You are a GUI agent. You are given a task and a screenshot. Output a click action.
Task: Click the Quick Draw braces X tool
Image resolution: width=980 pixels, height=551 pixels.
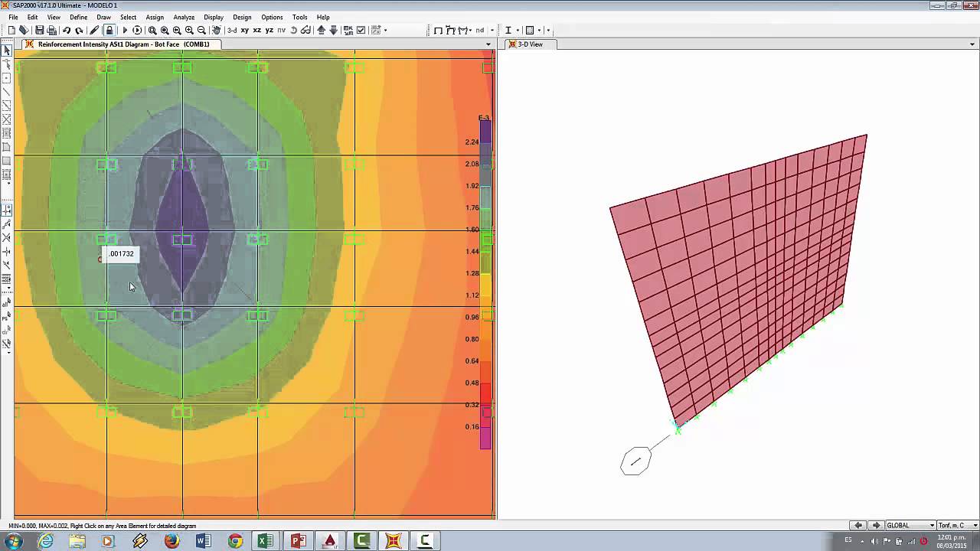(x=7, y=119)
